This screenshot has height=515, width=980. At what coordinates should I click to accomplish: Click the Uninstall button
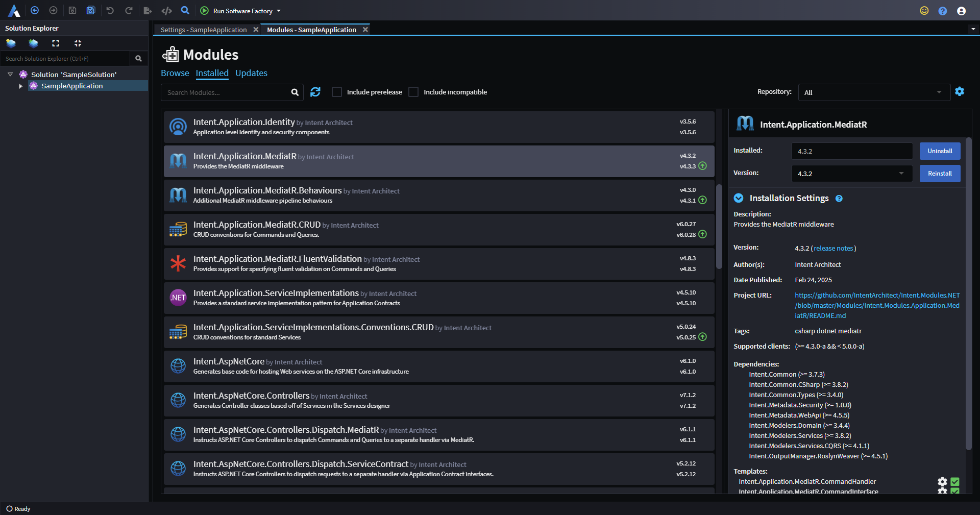click(940, 151)
